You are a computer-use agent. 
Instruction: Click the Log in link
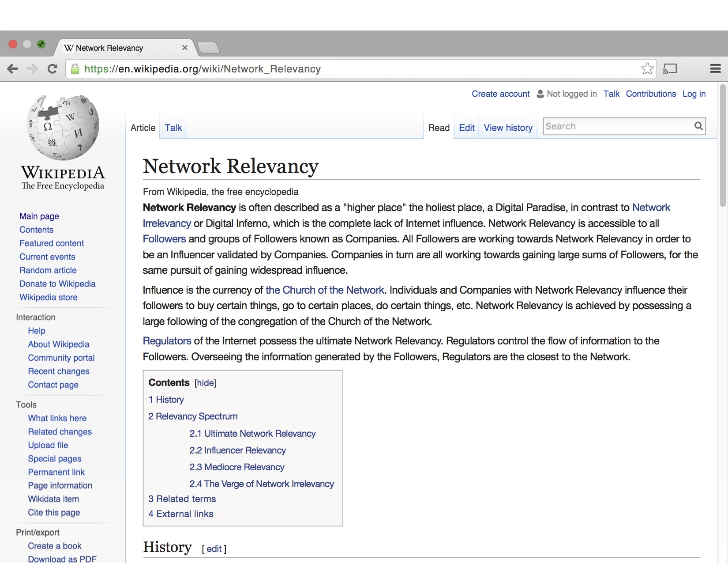coord(694,94)
